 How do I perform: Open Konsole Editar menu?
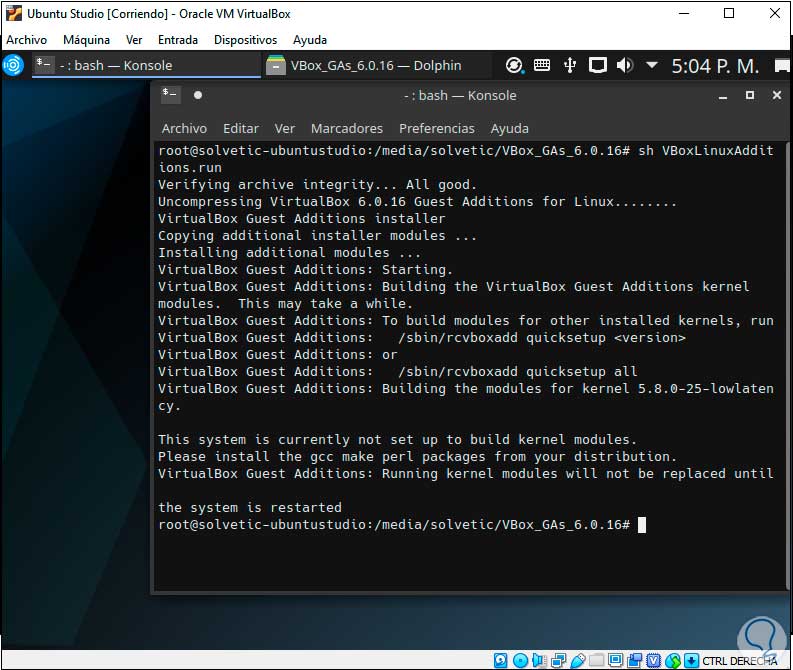(241, 128)
